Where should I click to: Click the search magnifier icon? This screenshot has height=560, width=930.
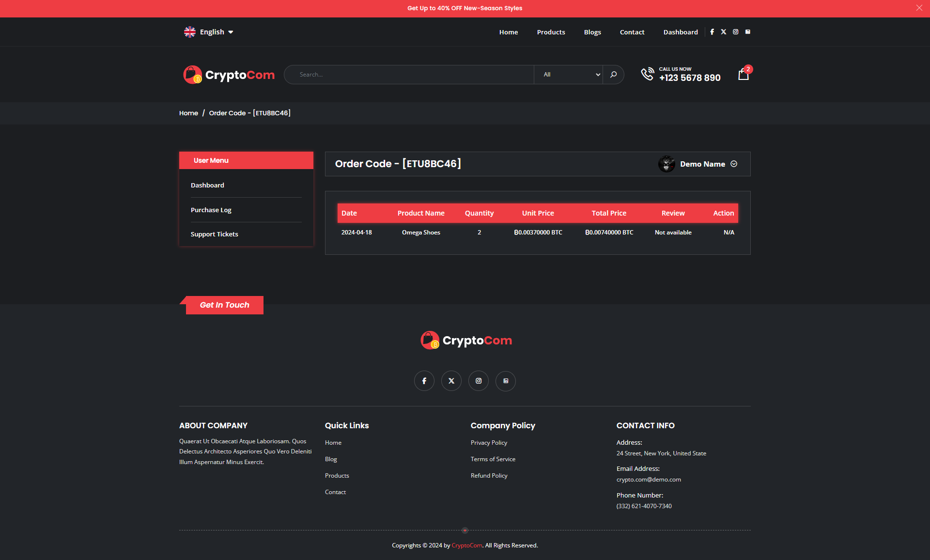(x=613, y=75)
